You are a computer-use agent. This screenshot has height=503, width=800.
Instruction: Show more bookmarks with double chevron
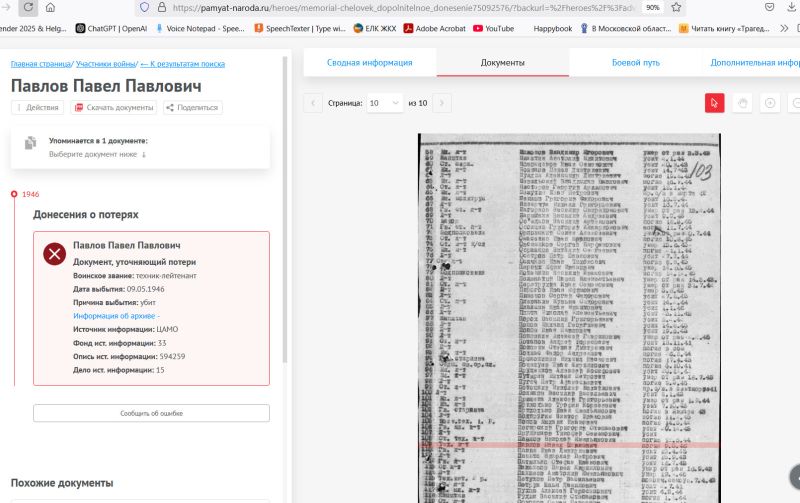784,29
